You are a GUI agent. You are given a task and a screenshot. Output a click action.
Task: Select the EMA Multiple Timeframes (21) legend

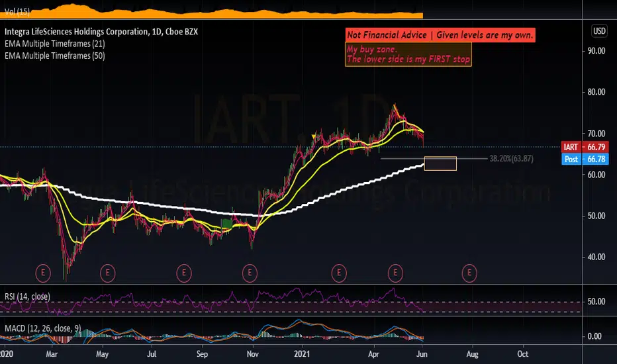[55, 44]
